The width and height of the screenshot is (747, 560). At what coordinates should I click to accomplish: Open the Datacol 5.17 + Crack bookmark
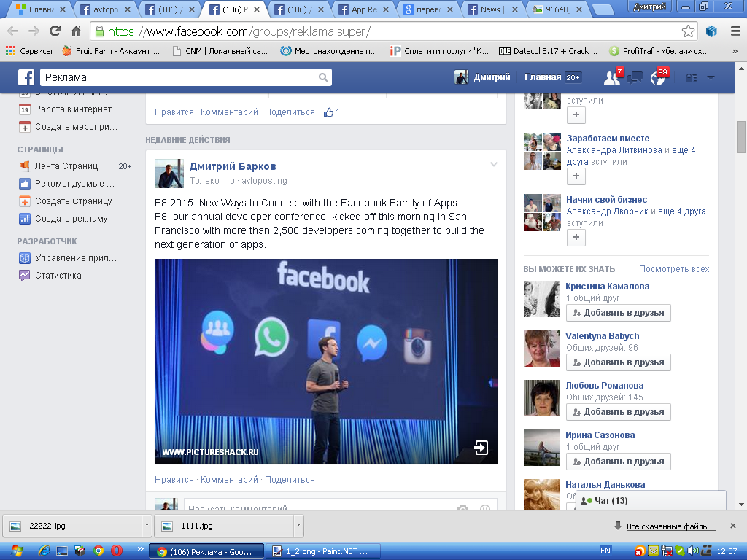pyautogui.click(x=548, y=51)
